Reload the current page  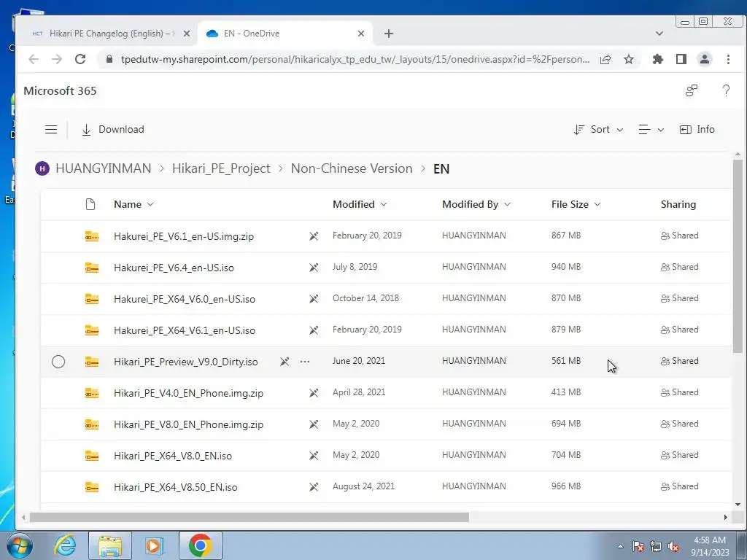click(80, 59)
